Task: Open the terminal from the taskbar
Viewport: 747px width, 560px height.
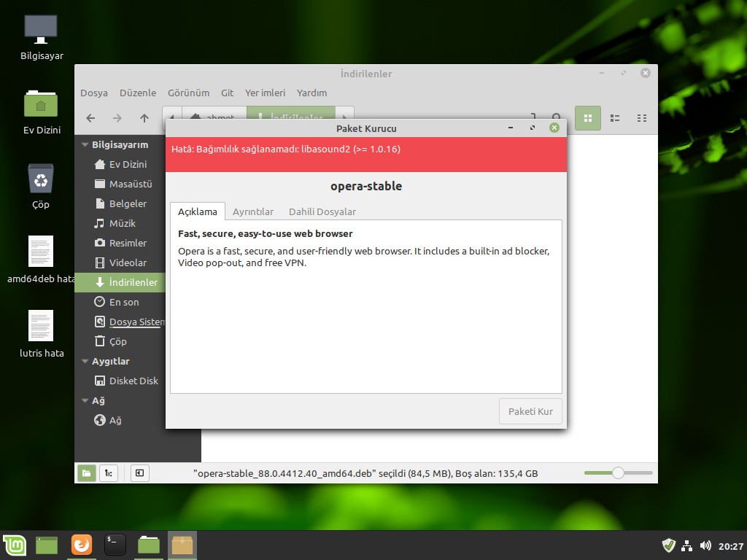Action: 115,545
